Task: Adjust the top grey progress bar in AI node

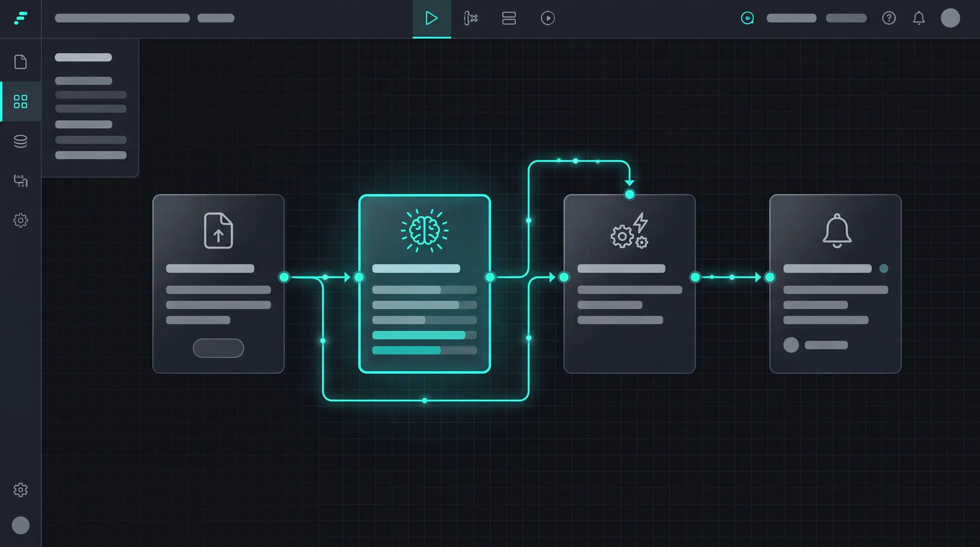Action: [x=424, y=290]
